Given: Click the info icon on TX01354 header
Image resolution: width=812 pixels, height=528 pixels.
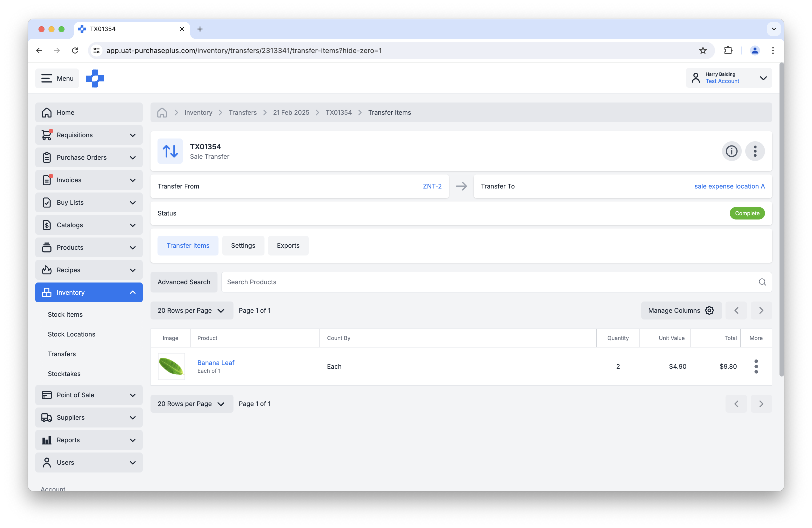Looking at the screenshot, I should (x=731, y=151).
